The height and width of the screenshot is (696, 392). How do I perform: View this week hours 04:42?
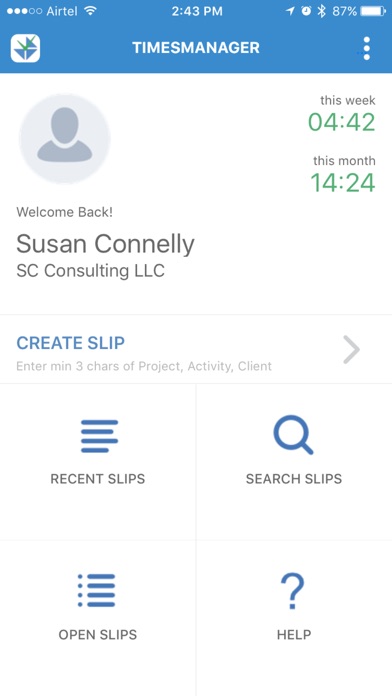(342, 122)
